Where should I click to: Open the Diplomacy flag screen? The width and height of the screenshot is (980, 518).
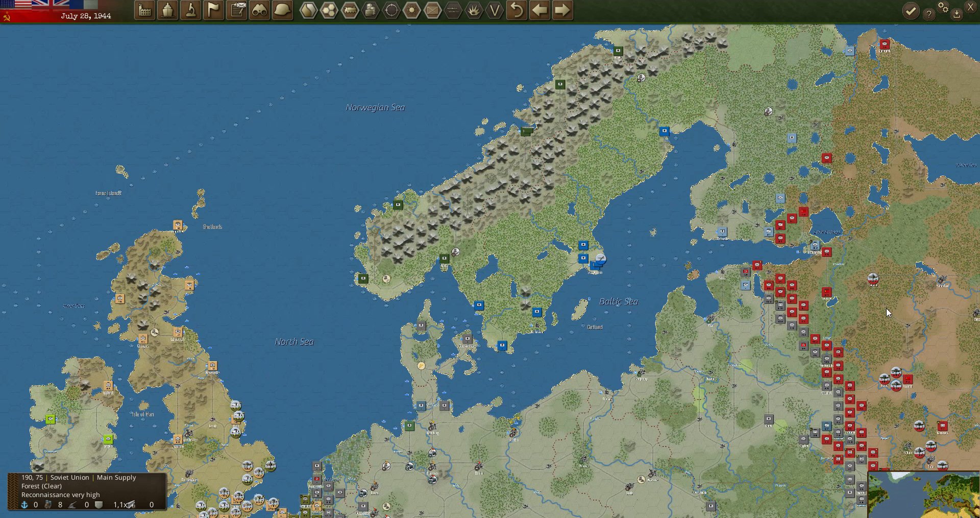coord(213,10)
